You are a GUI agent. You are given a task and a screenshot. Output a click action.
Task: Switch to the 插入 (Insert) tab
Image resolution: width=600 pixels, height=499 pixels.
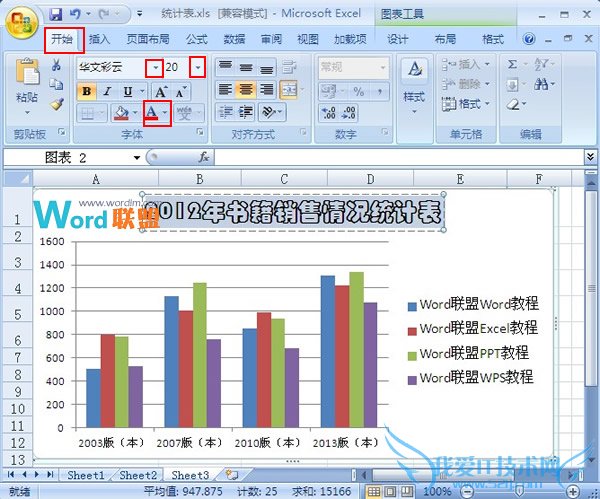tap(99, 39)
